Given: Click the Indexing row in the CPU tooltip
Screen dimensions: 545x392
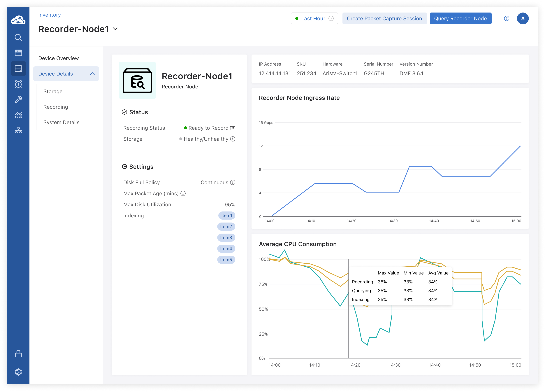Looking at the screenshot, I should point(400,300).
